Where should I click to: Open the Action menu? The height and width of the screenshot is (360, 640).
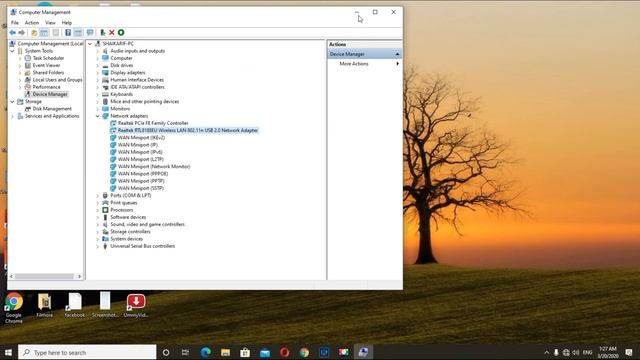32,23
